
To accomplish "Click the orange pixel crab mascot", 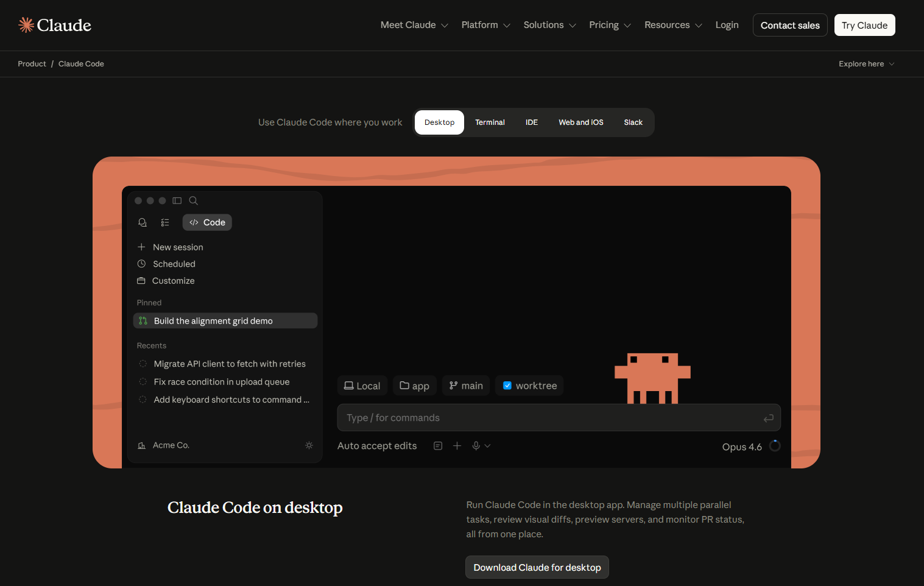I will coord(652,378).
